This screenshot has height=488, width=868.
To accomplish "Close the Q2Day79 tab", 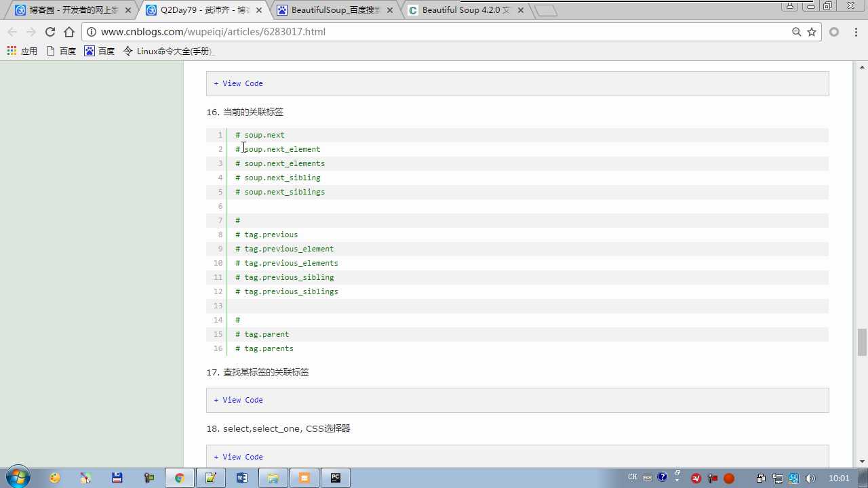I will (x=258, y=10).
